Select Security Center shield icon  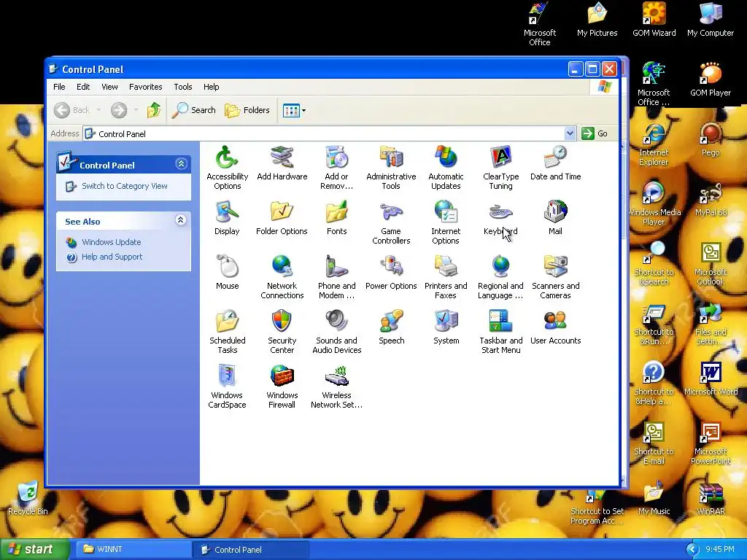tap(282, 332)
